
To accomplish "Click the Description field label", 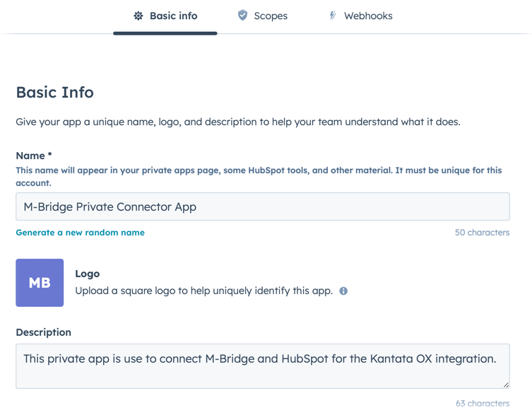I will pos(43,332).
